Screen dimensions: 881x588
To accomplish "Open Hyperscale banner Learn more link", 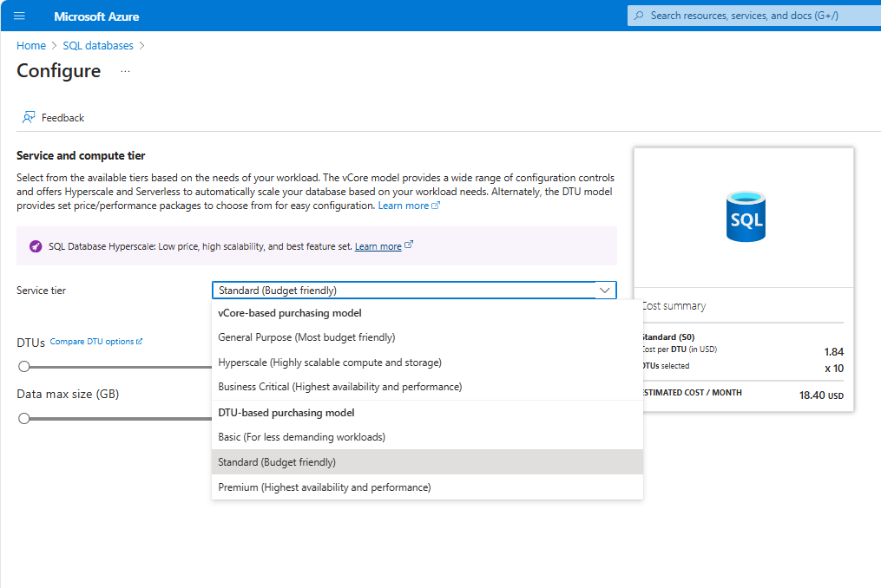I will click(378, 246).
